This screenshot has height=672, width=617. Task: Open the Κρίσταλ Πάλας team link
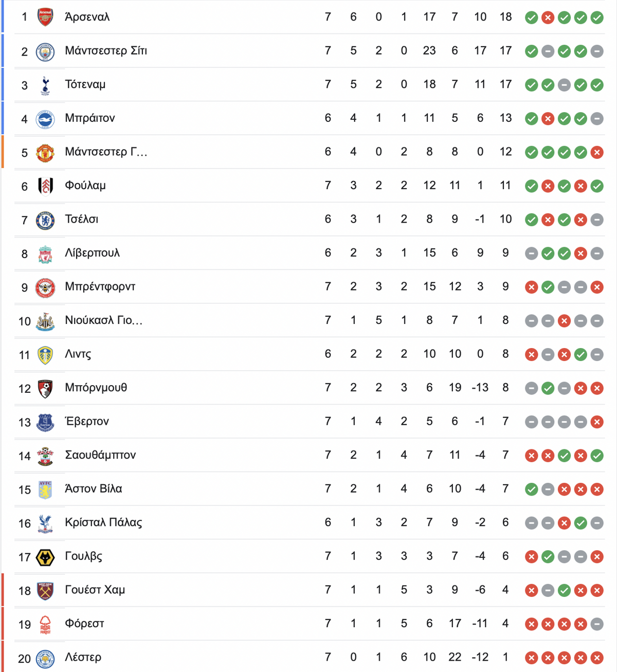tap(103, 522)
